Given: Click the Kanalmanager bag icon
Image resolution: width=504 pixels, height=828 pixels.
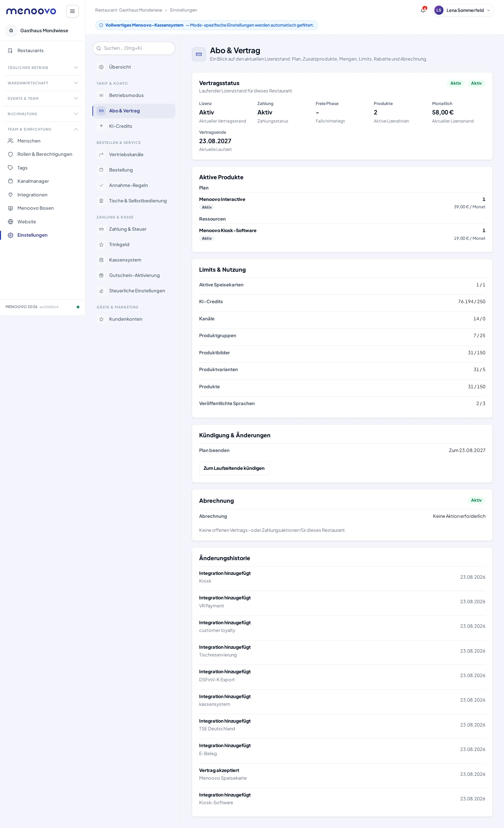Looking at the screenshot, I should pos(10,181).
